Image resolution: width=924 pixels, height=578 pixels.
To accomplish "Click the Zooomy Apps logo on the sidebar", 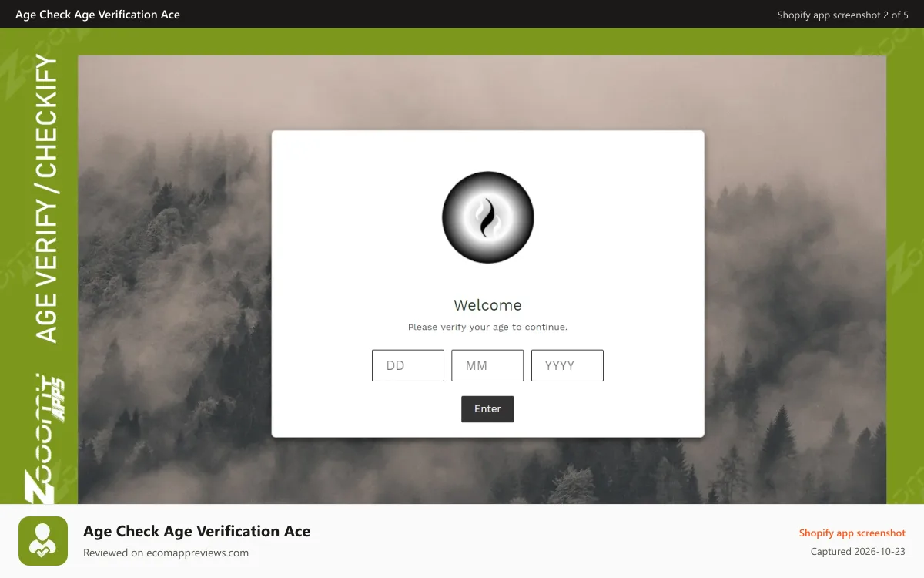I will (x=46, y=438).
